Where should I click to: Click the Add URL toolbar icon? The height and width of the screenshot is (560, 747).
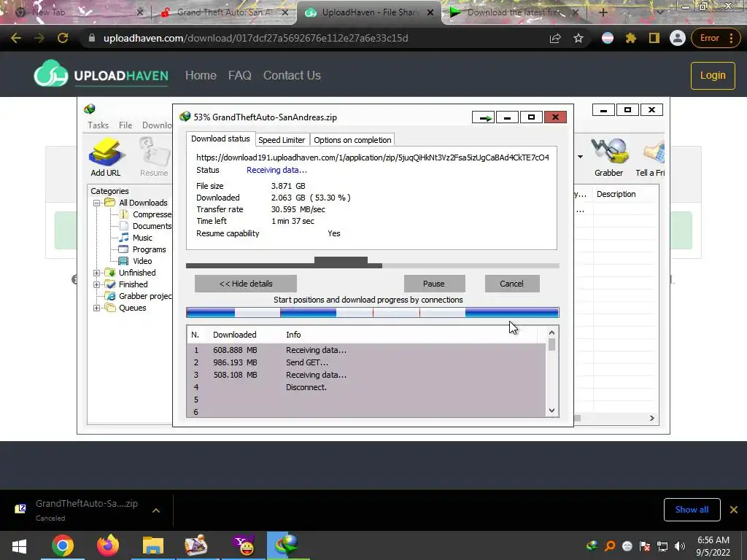(106, 157)
